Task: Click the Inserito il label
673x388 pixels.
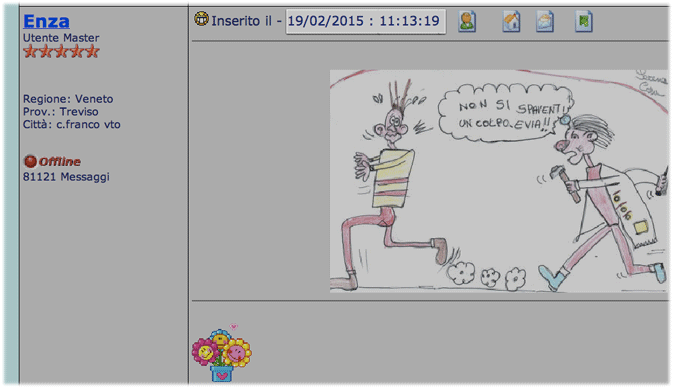Action: click(x=241, y=21)
